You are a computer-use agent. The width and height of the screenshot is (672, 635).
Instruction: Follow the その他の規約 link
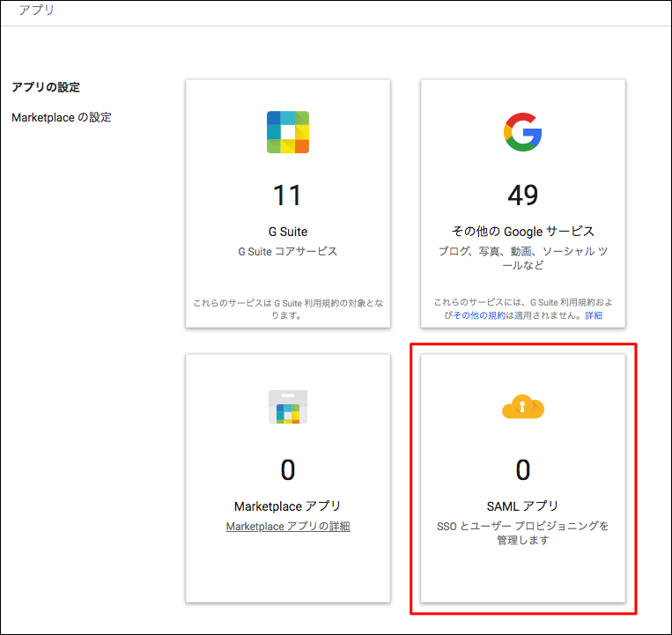click(479, 315)
